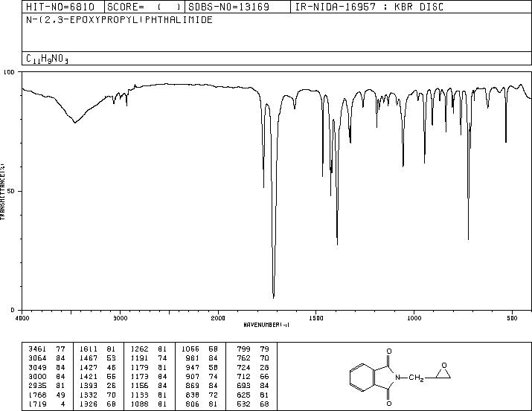Click the peak table entry 1427
The height and width of the screenshot is (411, 532).
tap(89, 367)
